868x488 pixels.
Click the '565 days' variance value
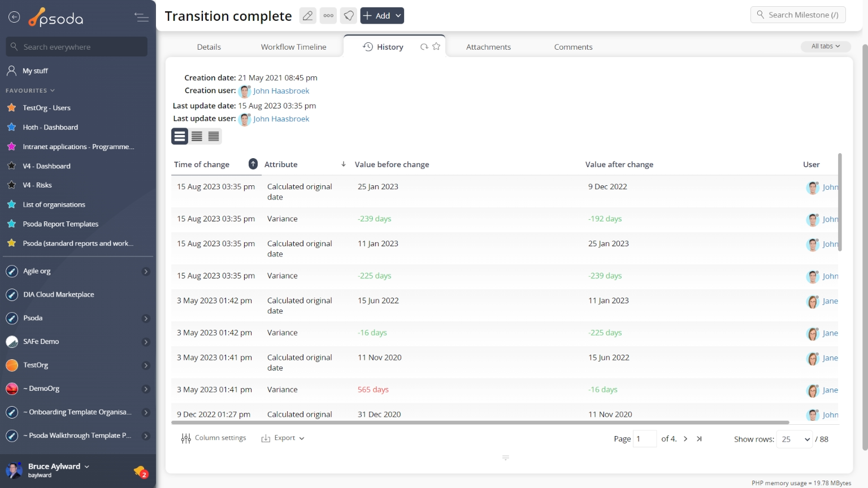[373, 390]
